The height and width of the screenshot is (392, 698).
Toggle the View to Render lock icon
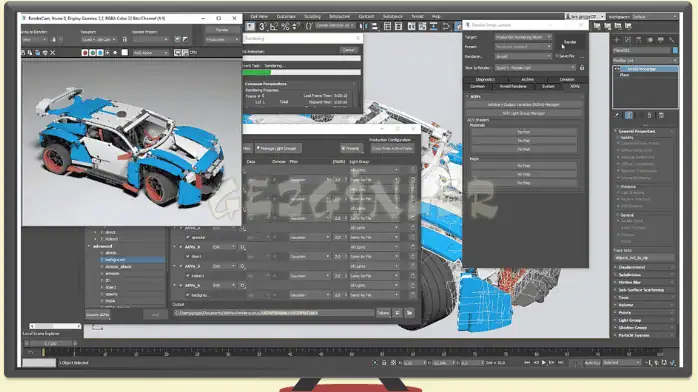(x=582, y=68)
